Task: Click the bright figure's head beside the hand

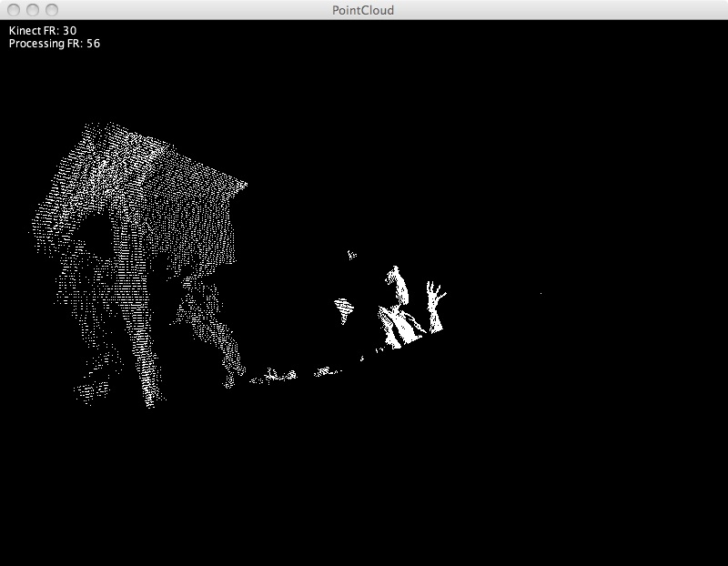Action: tap(395, 277)
